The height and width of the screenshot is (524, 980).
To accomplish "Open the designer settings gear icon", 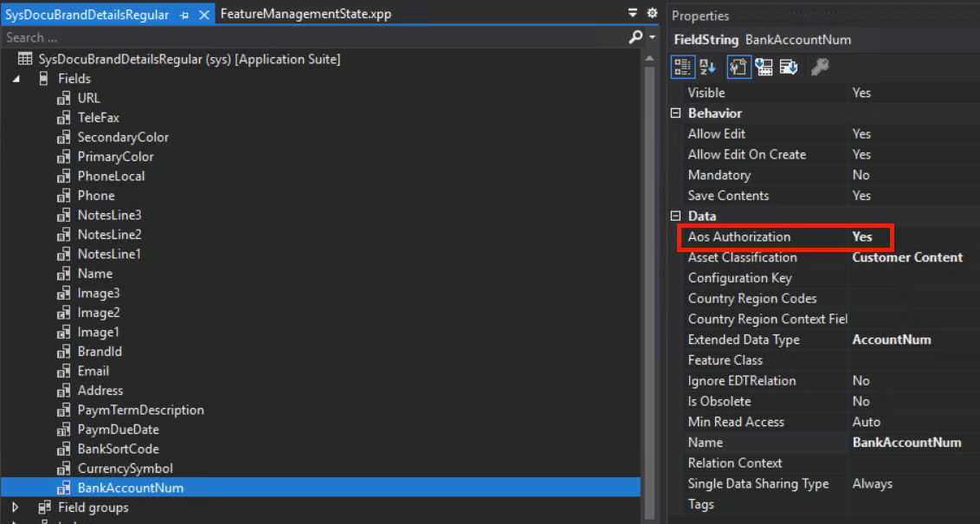I will 652,14.
